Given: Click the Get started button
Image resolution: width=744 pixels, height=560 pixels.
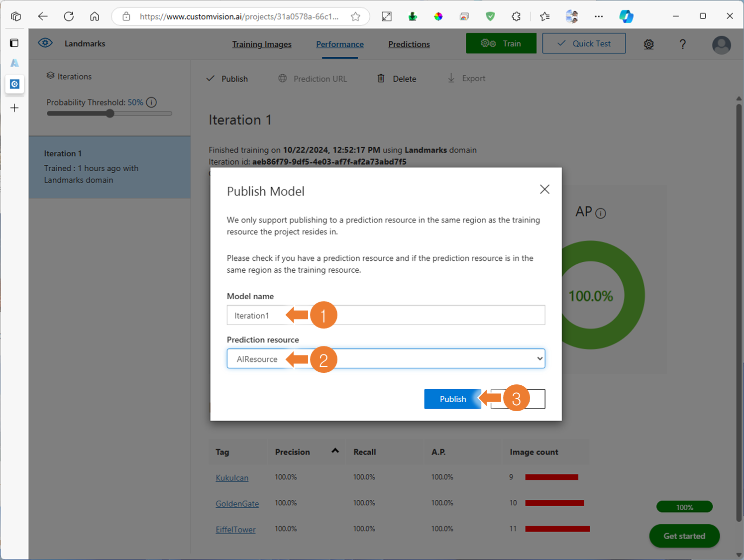Looking at the screenshot, I should point(684,536).
